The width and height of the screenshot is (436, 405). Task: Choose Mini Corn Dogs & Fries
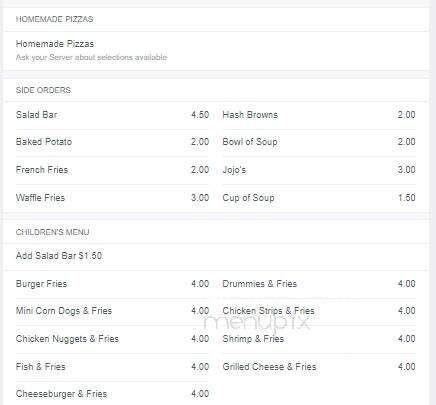pyautogui.click(x=112, y=311)
